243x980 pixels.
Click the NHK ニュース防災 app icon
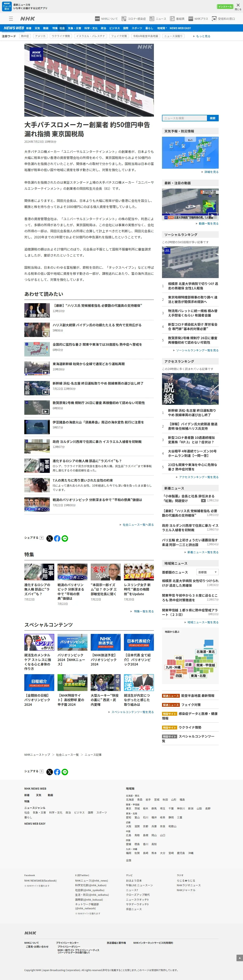click(6, 6)
